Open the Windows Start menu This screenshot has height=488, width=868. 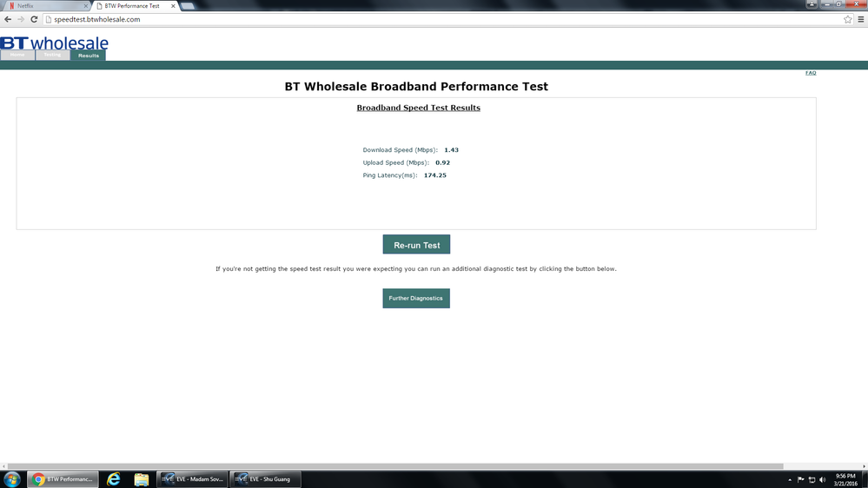pos(11,479)
